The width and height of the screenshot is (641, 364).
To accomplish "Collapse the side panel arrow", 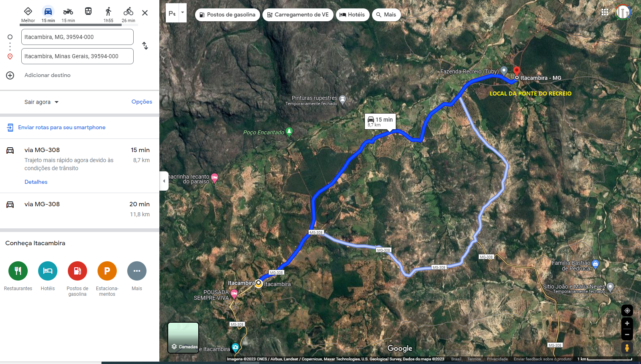I will tap(164, 181).
